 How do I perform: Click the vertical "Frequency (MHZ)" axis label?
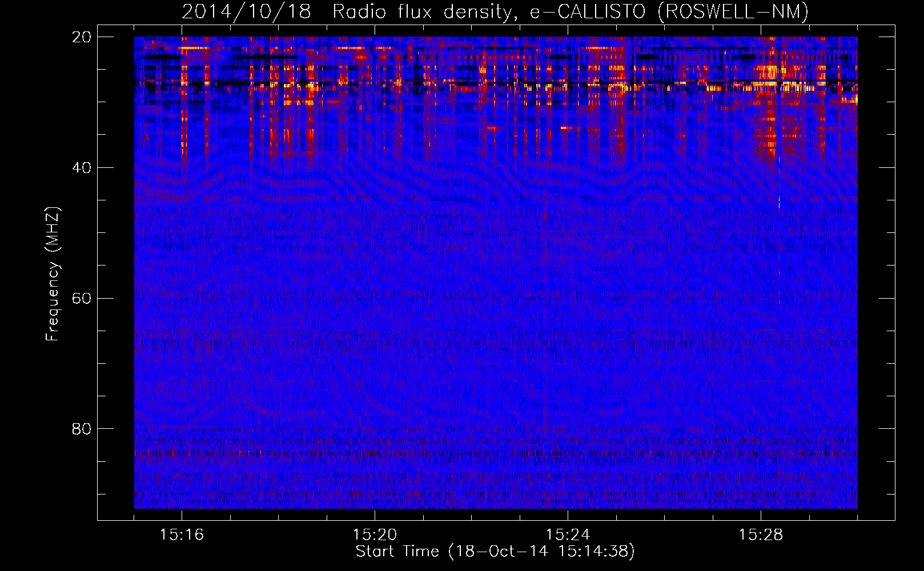point(53,274)
